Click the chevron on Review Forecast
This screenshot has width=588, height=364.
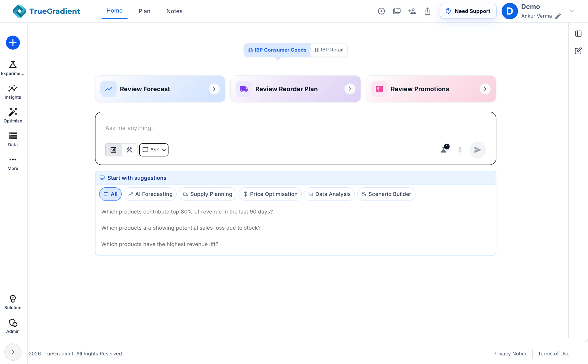[x=214, y=89]
